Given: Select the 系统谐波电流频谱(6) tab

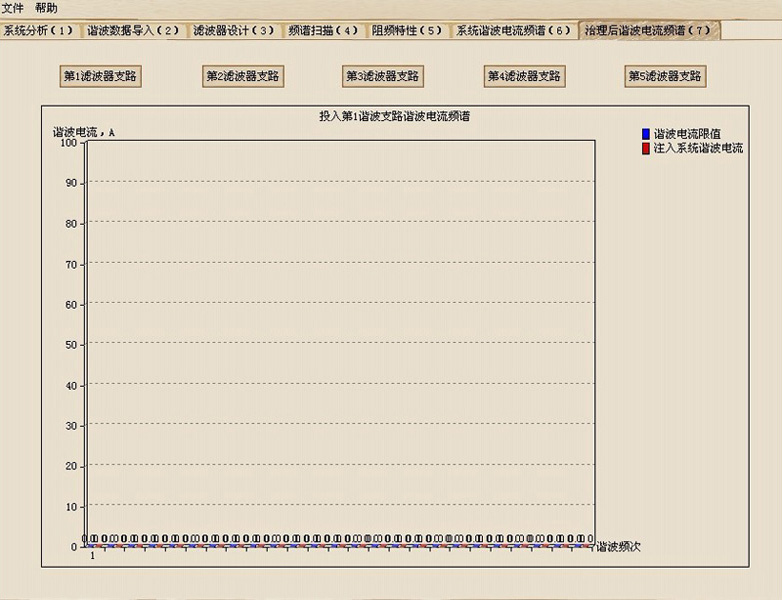Looking at the screenshot, I should pyautogui.click(x=514, y=30).
